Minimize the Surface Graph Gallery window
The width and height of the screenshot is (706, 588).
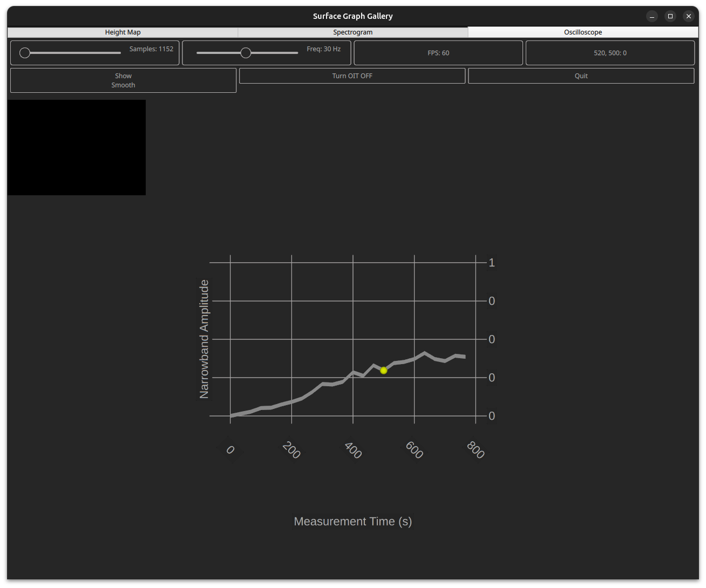tap(652, 16)
